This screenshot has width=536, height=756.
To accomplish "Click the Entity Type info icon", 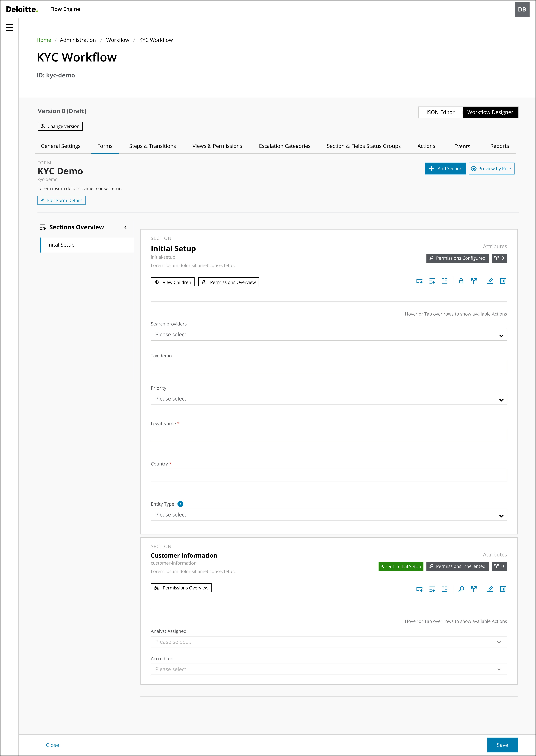I will coord(180,504).
